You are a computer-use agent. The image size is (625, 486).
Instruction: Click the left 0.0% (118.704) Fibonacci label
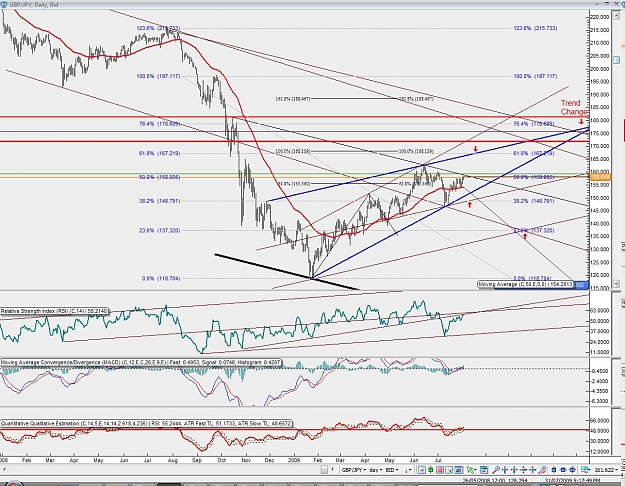point(161,278)
